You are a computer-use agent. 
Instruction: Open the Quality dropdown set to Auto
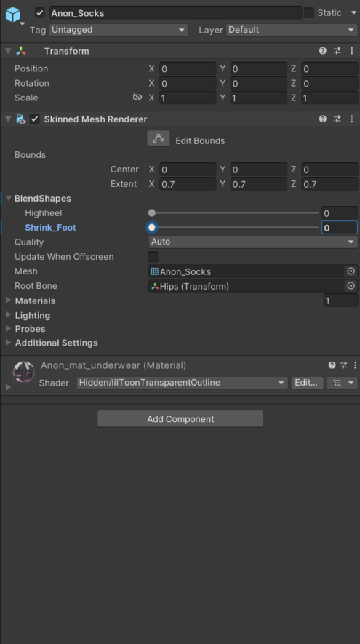tap(253, 242)
